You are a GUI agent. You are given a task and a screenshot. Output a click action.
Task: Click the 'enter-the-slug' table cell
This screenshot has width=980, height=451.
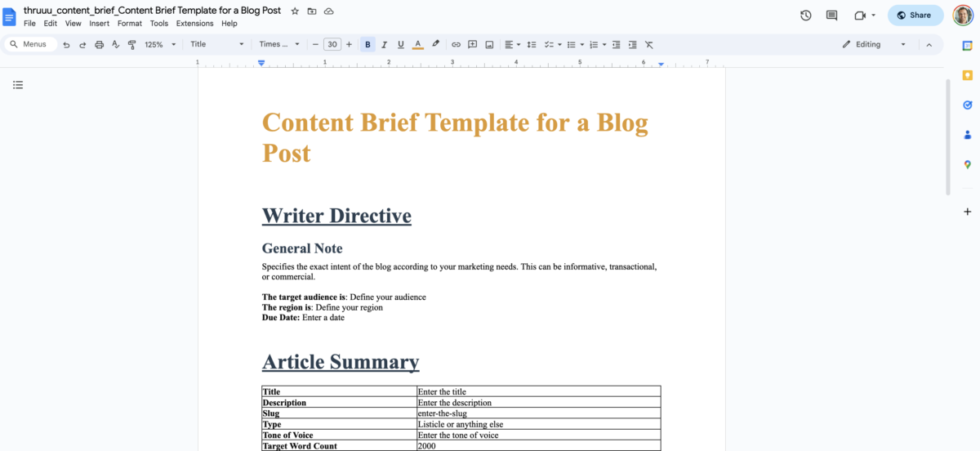[x=538, y=413]
